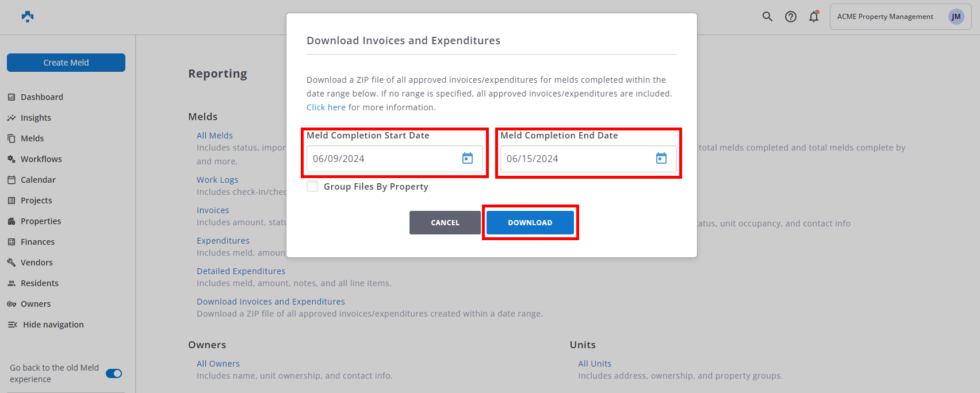Click the Create Meld button
980x393 pixels.
click(66, 63)
